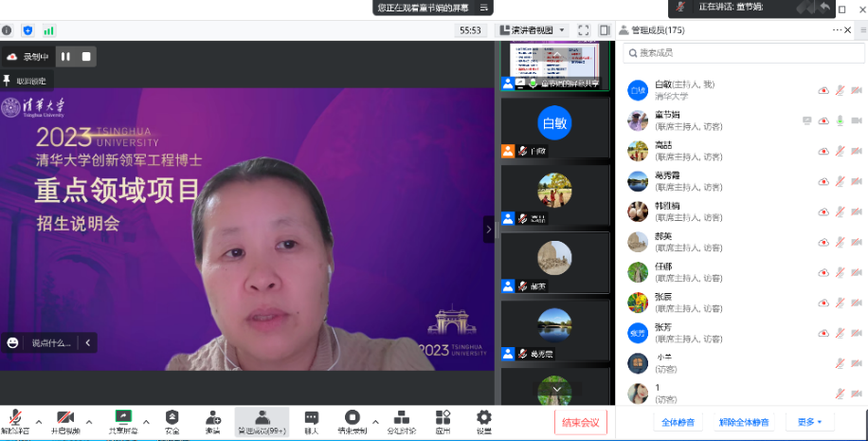
Task: Click the 说点什么 comment input
Action: (x=51, y=343)
